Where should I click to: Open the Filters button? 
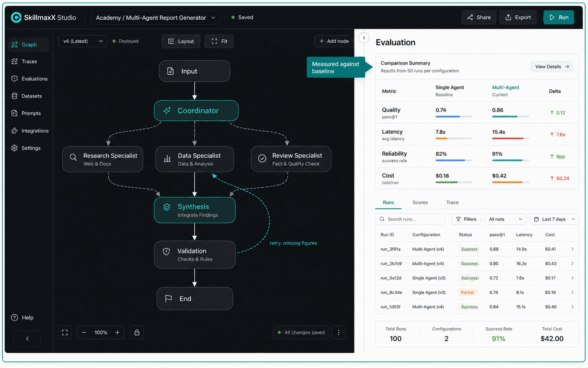pyautogui.click(x=466, y=219)
